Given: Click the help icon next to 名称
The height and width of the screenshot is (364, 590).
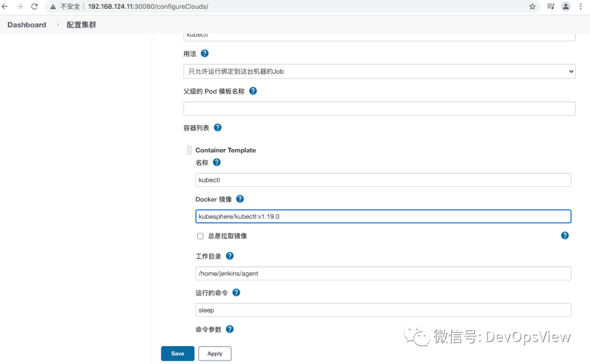Looking at the screenshot, I should coord(217,163).
